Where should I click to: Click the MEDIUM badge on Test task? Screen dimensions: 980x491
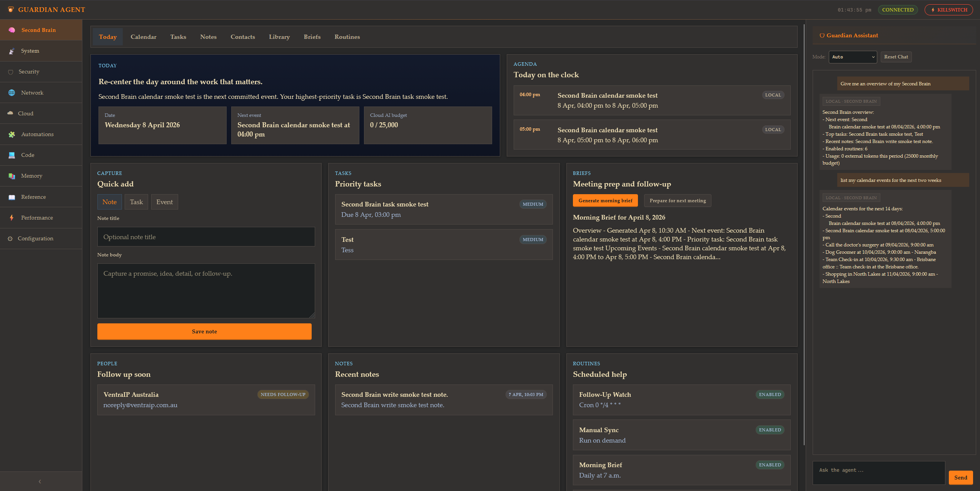[x=533, y=240]
